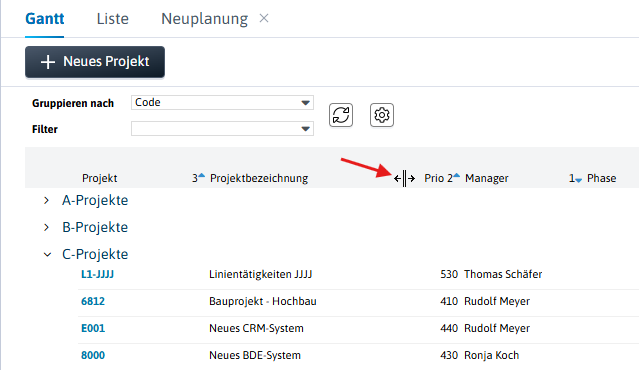Click priority value 530
Viewport: 639px width, 370px height.
pyautogui.click(x=449, y=274)
